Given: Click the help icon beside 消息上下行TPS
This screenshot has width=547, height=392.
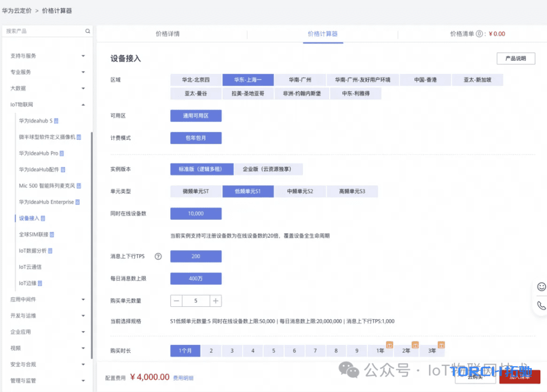Looking at the screenshot, I should click(158, 256).
